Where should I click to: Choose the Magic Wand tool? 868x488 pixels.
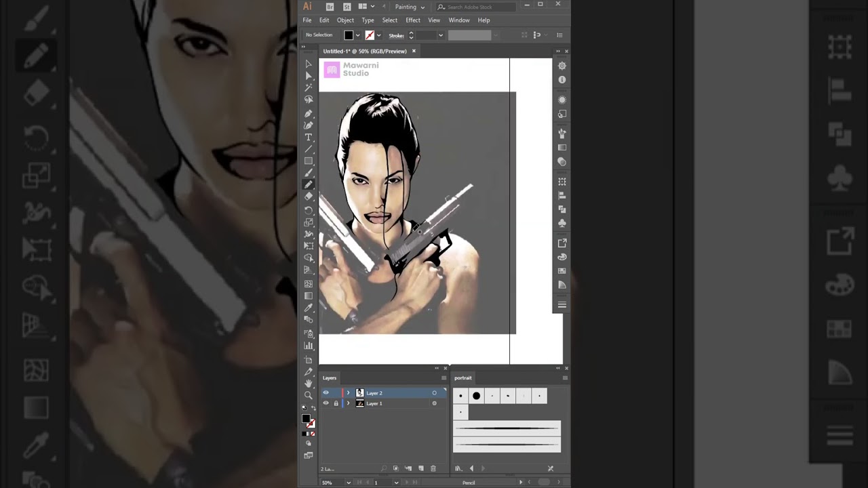tap(309, 87)
